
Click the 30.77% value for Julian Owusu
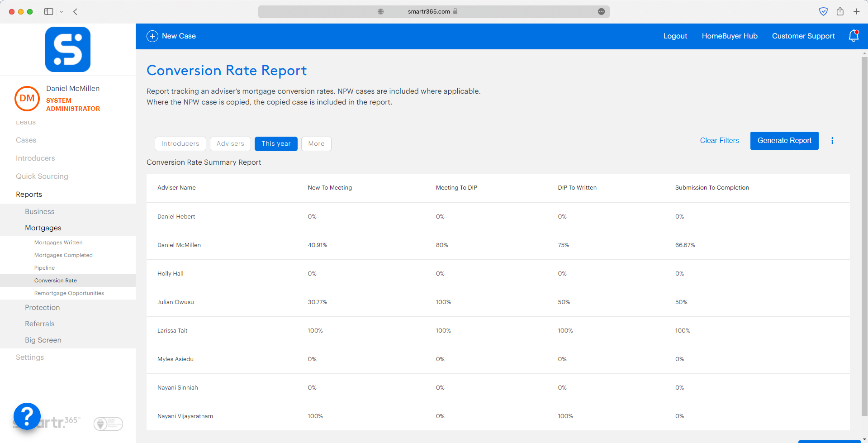click(318, 302)
